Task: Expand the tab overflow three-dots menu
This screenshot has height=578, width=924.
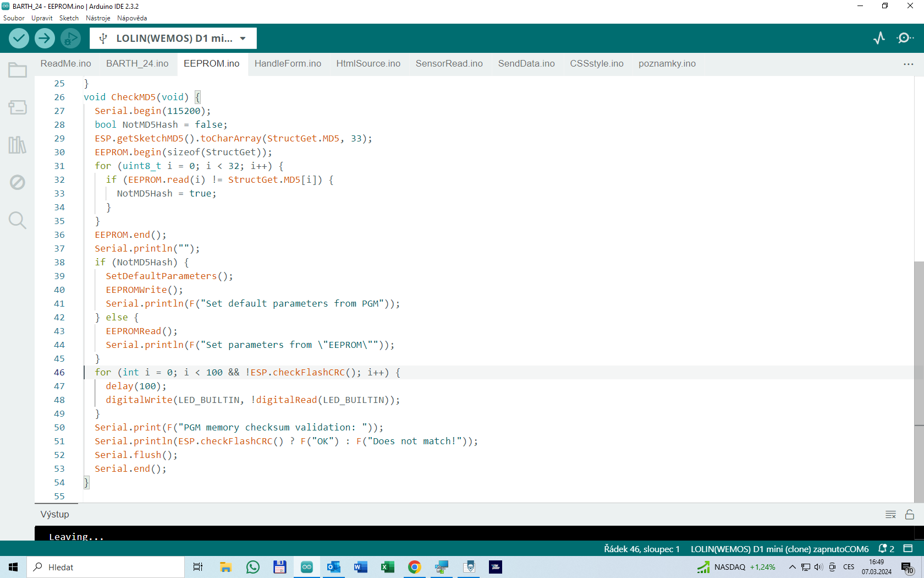Action: click(x=908, y=64)
